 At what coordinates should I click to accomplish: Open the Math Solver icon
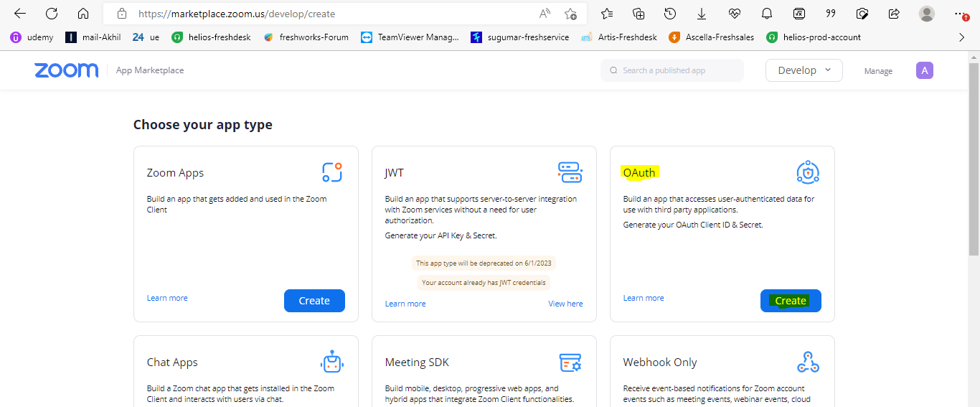799,14
